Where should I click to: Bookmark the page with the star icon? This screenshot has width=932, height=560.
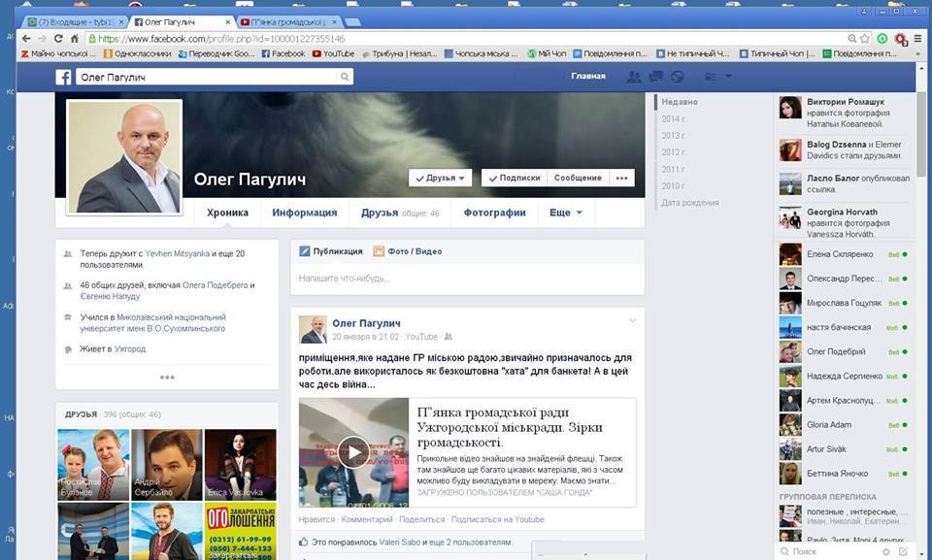(x=864, y=39)
